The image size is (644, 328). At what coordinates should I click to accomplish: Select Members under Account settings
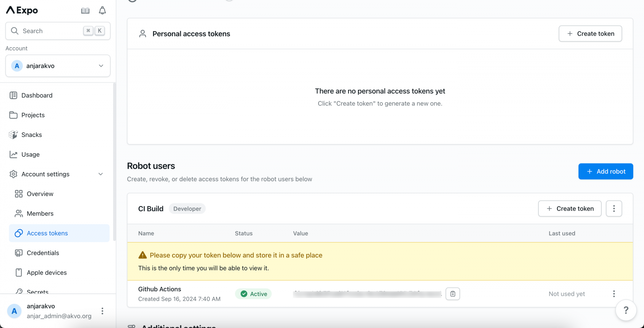click(40, 214)
